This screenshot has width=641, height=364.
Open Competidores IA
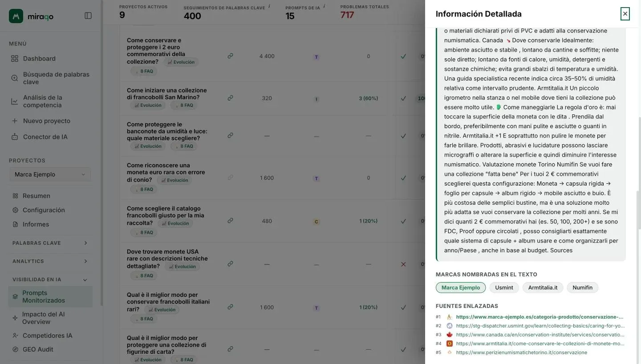[50, 336]
